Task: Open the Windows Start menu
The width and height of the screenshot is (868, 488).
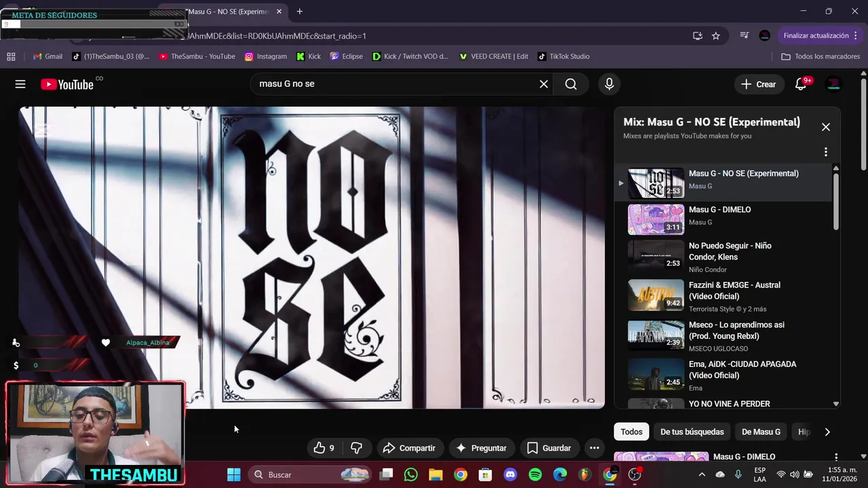Action: coord(234,474)
